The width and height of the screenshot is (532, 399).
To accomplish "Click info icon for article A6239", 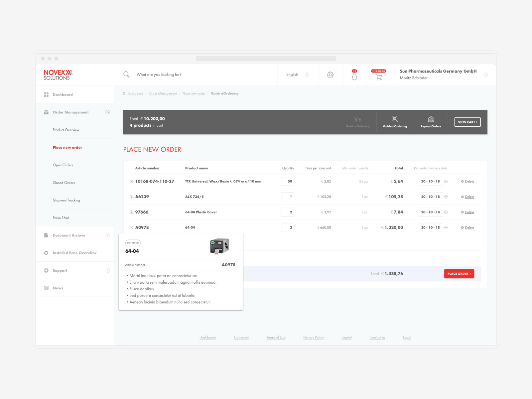I will (131, 197).
